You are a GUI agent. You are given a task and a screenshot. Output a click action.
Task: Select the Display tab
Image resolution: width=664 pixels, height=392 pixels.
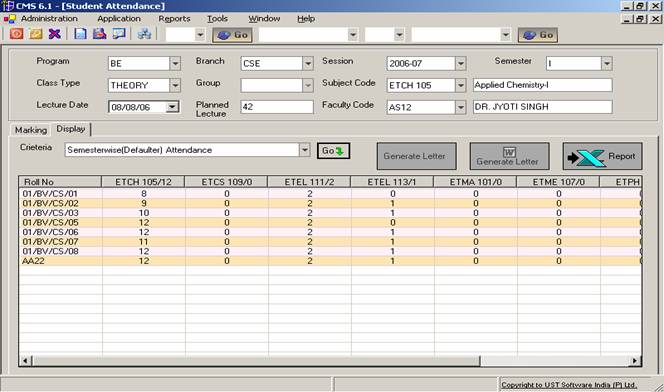(71, 129)
